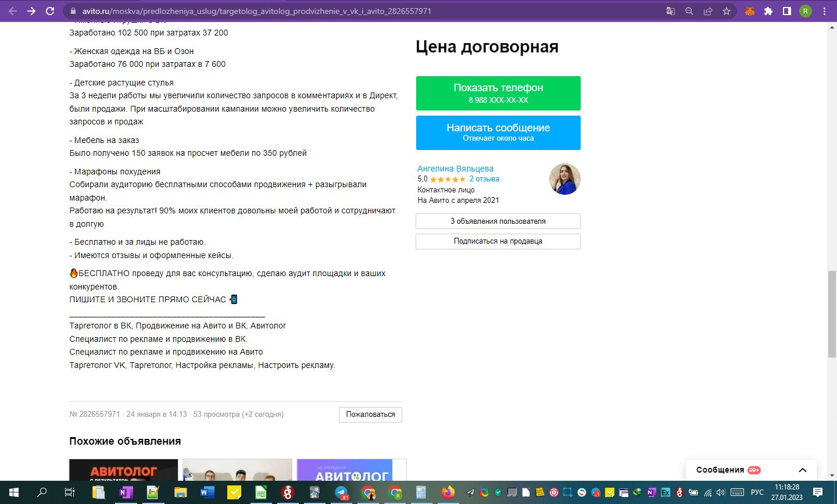
Task: Open seller Ангелина Вяльцева profile
Action: [x=455, y=169]
